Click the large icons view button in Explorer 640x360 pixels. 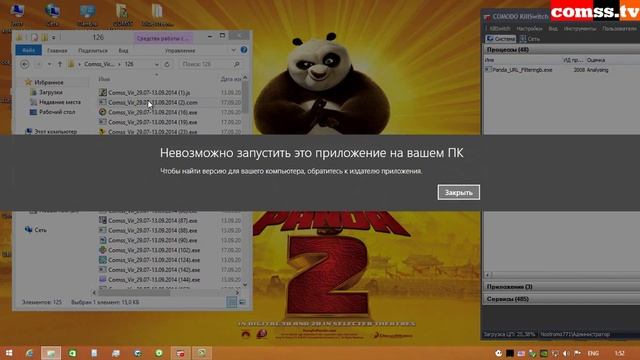[x=242, y=302]
